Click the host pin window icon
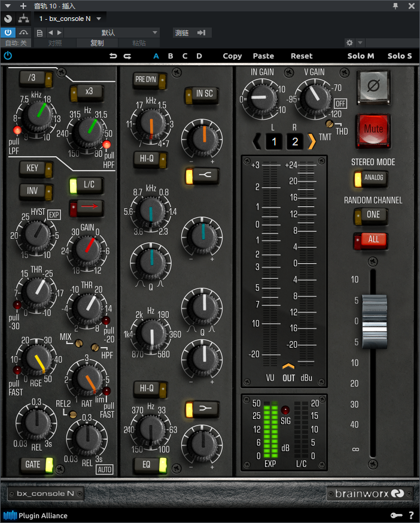Screen dimensions: 420x523 click(395, 6)
